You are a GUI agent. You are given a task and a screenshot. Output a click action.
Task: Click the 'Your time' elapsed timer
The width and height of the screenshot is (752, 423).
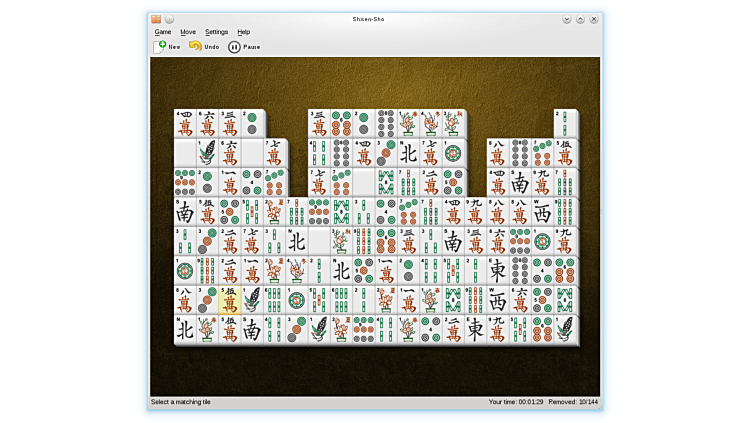516,402
